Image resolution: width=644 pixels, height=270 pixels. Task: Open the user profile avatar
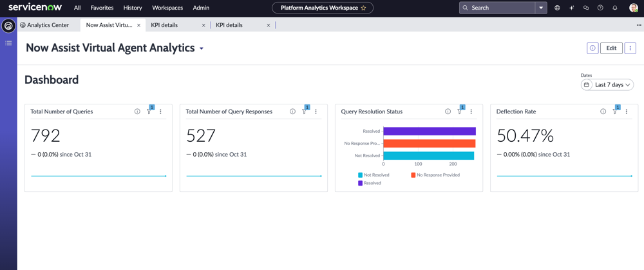633,8
